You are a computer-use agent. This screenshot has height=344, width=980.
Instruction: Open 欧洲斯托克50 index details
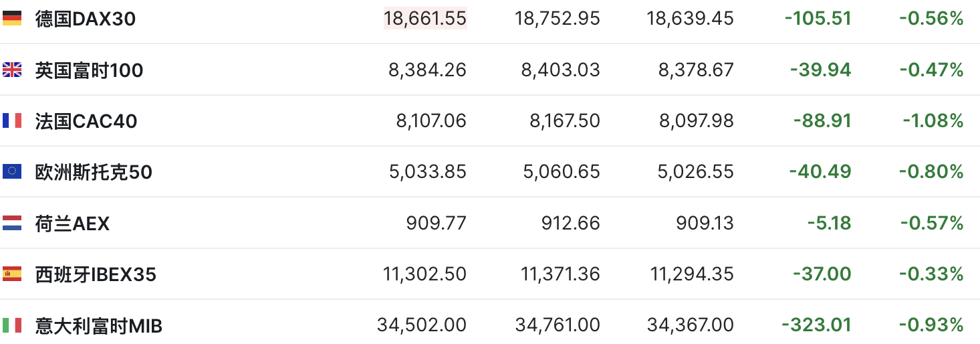click(x=94, y=173)
